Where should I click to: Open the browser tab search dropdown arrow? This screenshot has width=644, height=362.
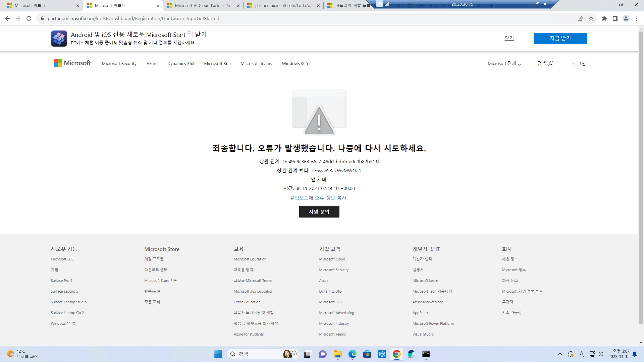(x=590, y=4)
